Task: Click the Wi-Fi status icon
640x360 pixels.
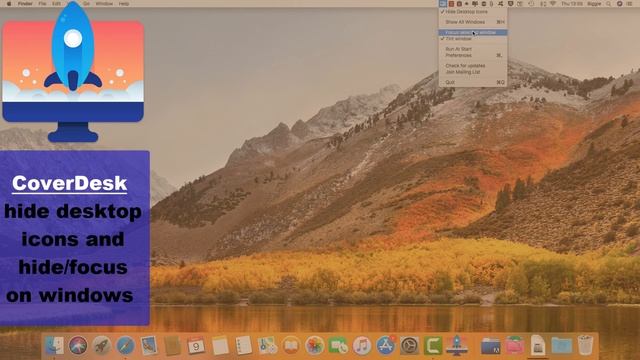Action: (x=553, y=4)
